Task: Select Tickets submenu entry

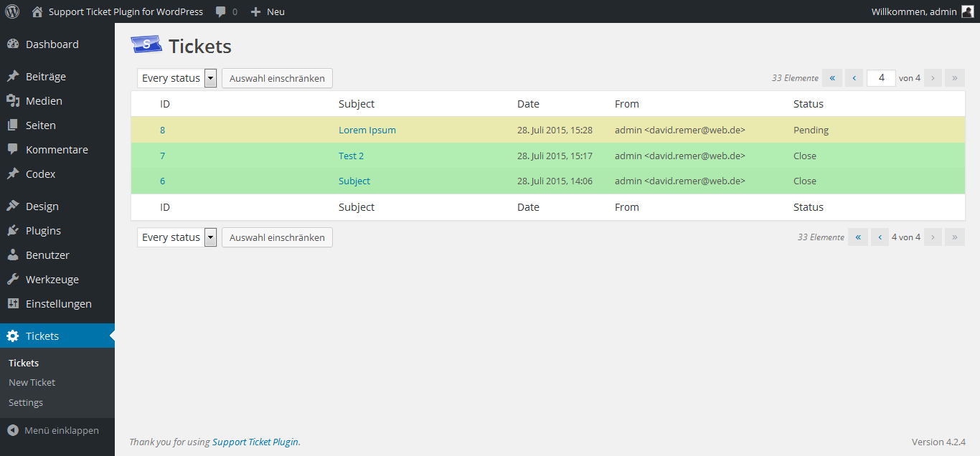Action: tap(24, 363)
